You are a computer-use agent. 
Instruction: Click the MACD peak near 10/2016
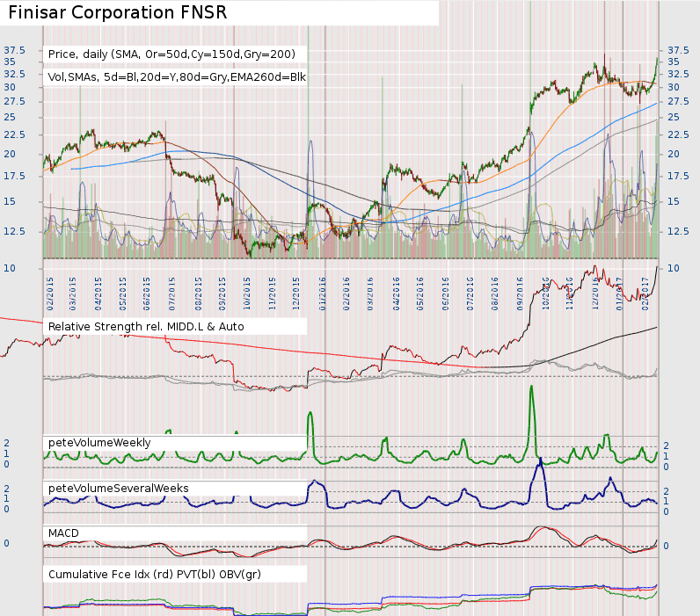point(543,527)
